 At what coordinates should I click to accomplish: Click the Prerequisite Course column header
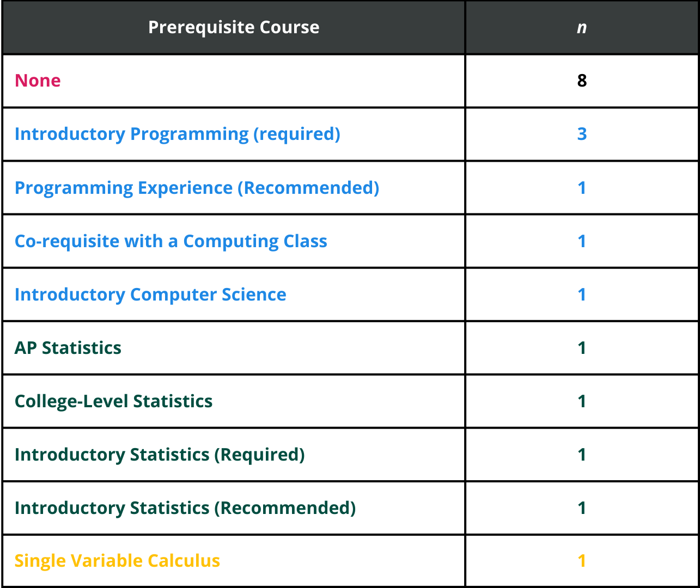tap(234, 27)
